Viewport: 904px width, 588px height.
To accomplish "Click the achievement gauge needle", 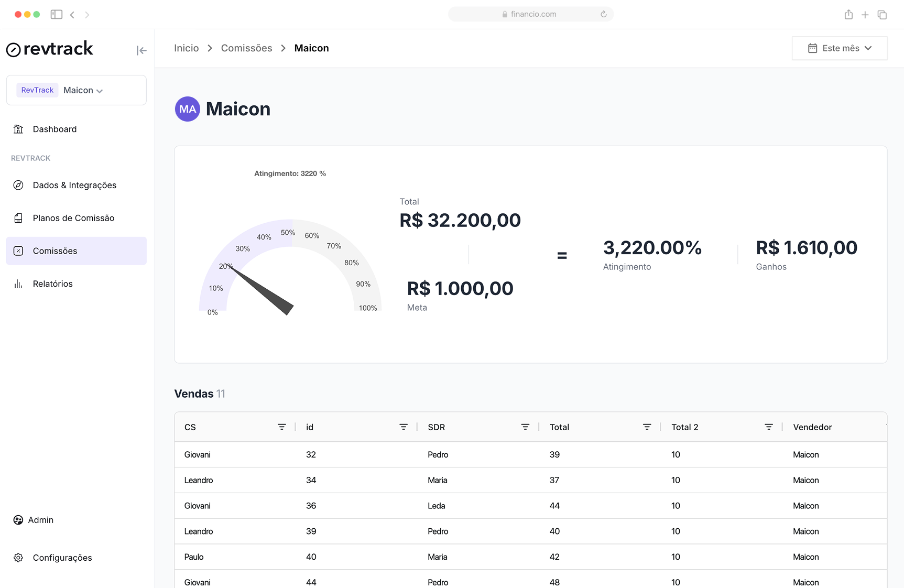I will pos(261,290).
